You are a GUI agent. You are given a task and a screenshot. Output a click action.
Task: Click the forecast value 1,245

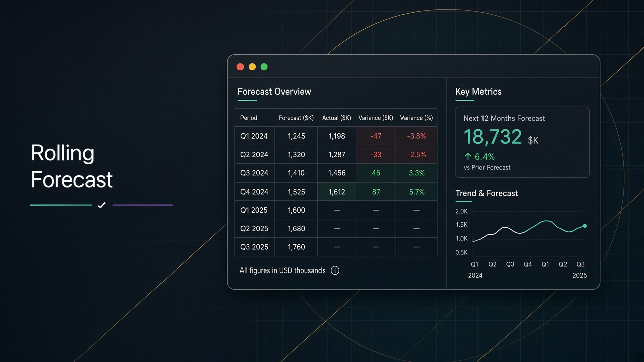pos(297,136)
